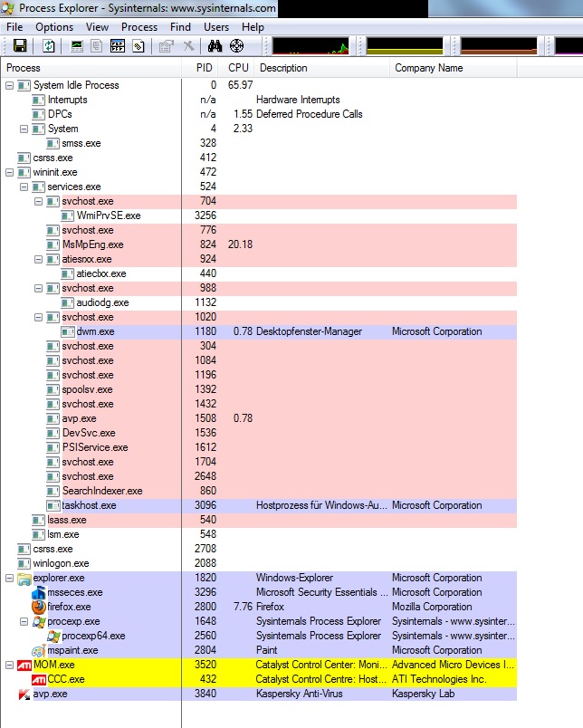This screenshot has height=728, width=583.
Task: Open the Help menu
Action: coord(253,27)
